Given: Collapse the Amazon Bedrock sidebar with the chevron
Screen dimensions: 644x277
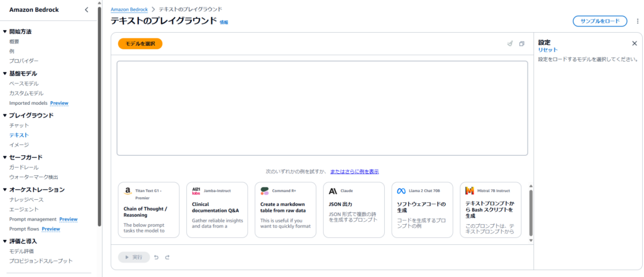Looking at the screenshot, I should click(x=87, y=9).
